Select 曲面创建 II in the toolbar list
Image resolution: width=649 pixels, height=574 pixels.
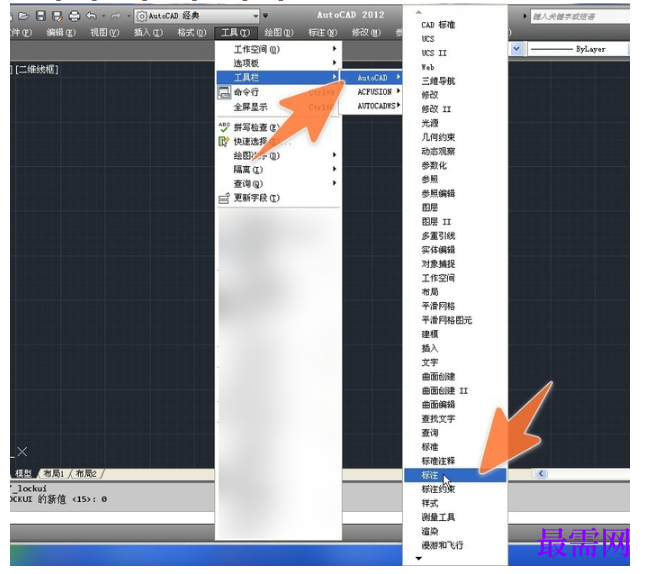[445, 391]
